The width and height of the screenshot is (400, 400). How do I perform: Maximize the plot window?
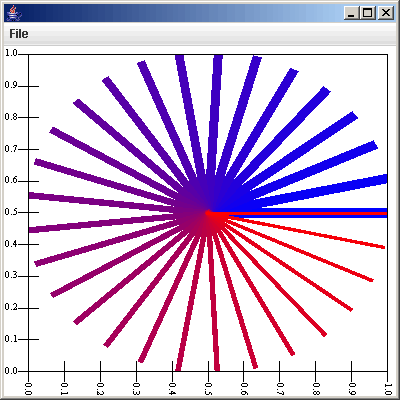[368, 13]
